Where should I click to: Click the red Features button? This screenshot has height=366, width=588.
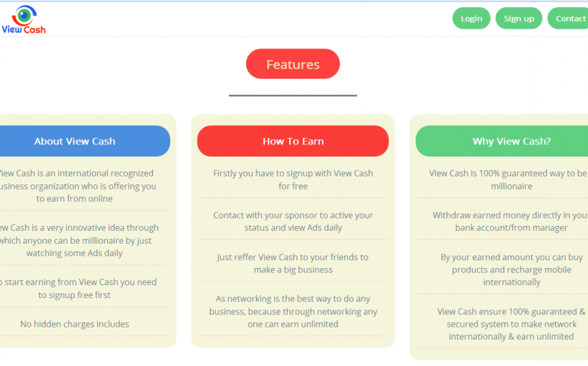point(293,64)
